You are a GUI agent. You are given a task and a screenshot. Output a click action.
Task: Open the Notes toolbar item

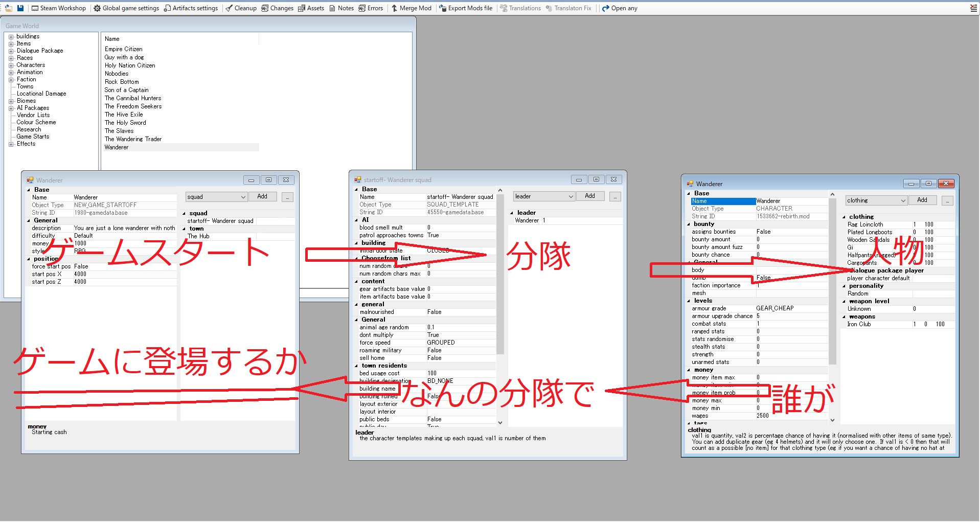coord(341,8)
